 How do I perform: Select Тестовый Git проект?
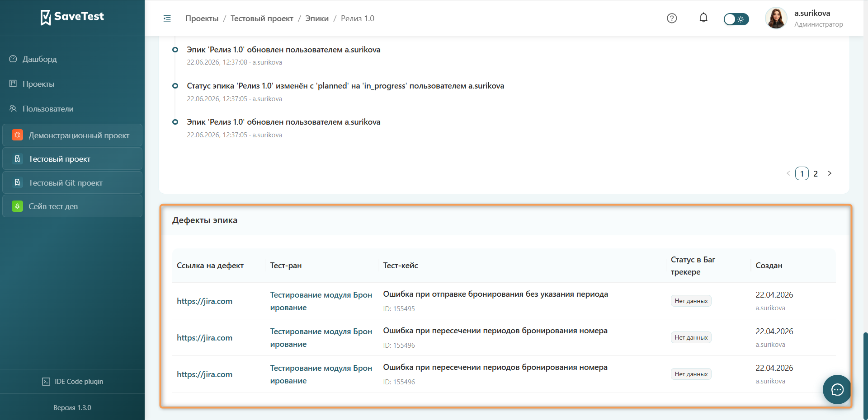point(72,182)
